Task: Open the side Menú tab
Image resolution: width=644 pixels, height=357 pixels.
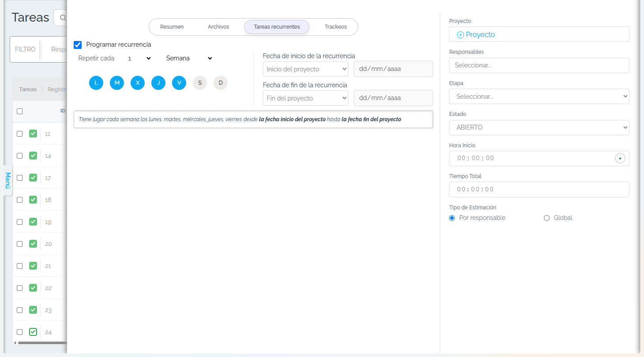Action: (7, 181)
